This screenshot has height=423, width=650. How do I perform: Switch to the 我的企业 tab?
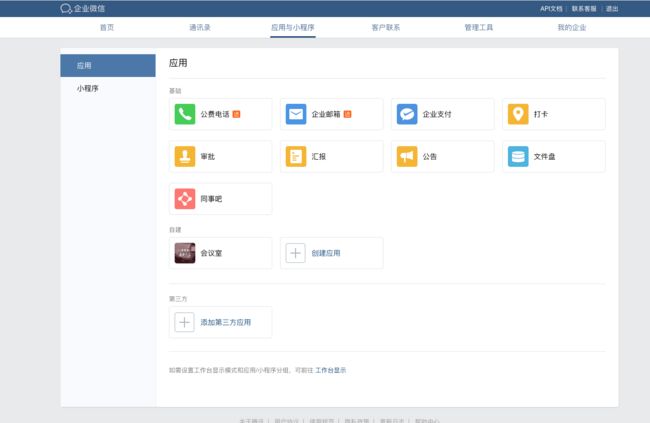tap(572, 27)
